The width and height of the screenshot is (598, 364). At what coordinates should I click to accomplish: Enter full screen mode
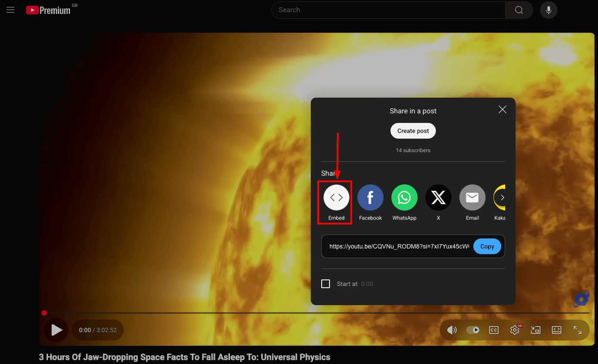578,330
